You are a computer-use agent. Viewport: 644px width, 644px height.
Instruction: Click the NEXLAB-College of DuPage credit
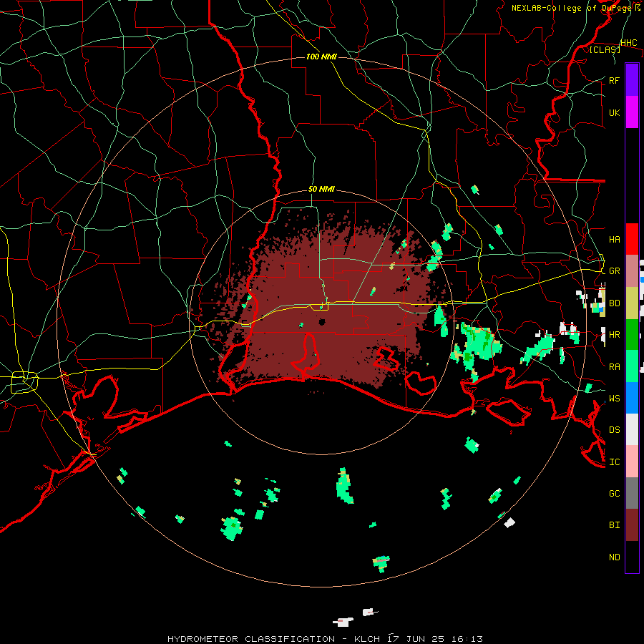(575, 8)
